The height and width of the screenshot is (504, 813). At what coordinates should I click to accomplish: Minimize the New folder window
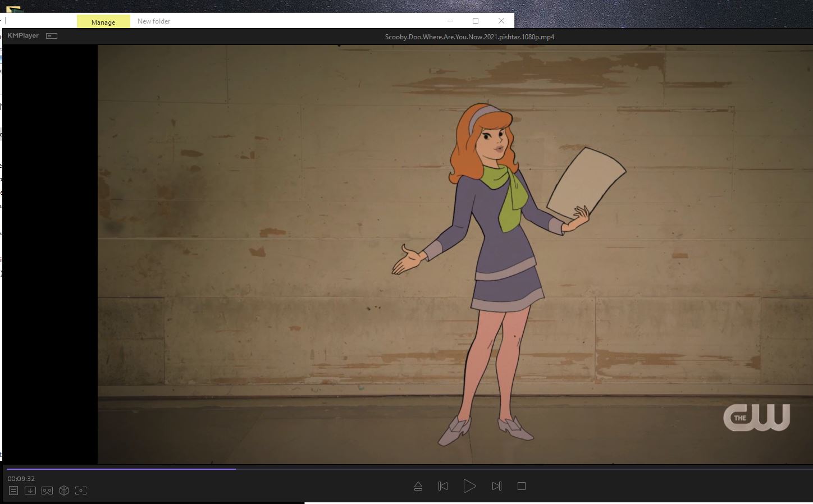pyautogui.click(x=450, y=21)
